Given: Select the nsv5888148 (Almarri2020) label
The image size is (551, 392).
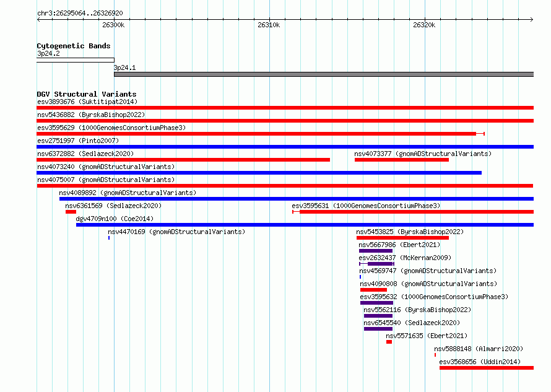Looking at the screenshot, I should (479, 349).
